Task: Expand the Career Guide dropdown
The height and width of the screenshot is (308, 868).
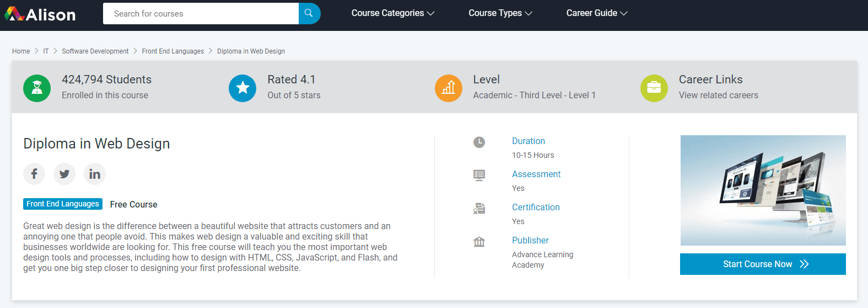Action: click(596, 13)
